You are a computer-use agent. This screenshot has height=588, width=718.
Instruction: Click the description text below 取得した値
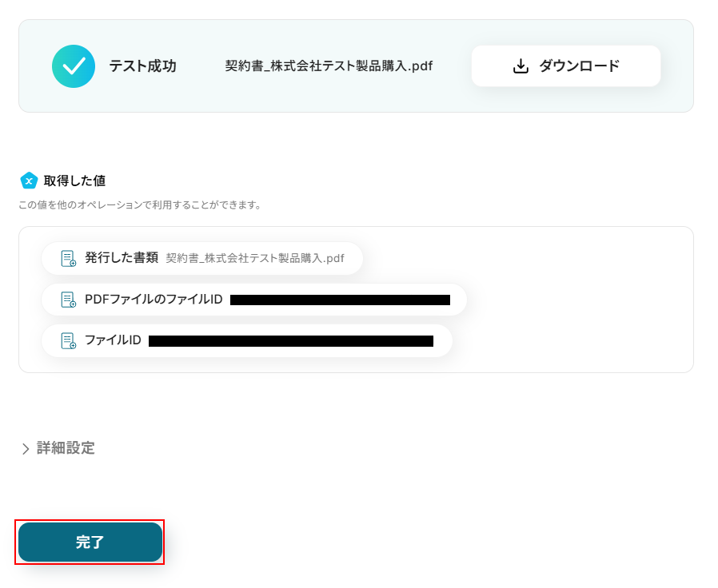(140, 205)
